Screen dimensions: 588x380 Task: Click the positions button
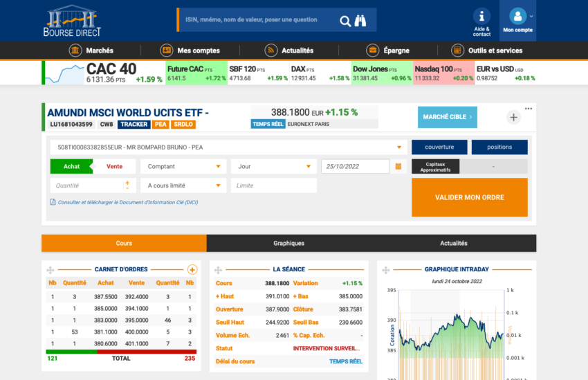[499, 147]
